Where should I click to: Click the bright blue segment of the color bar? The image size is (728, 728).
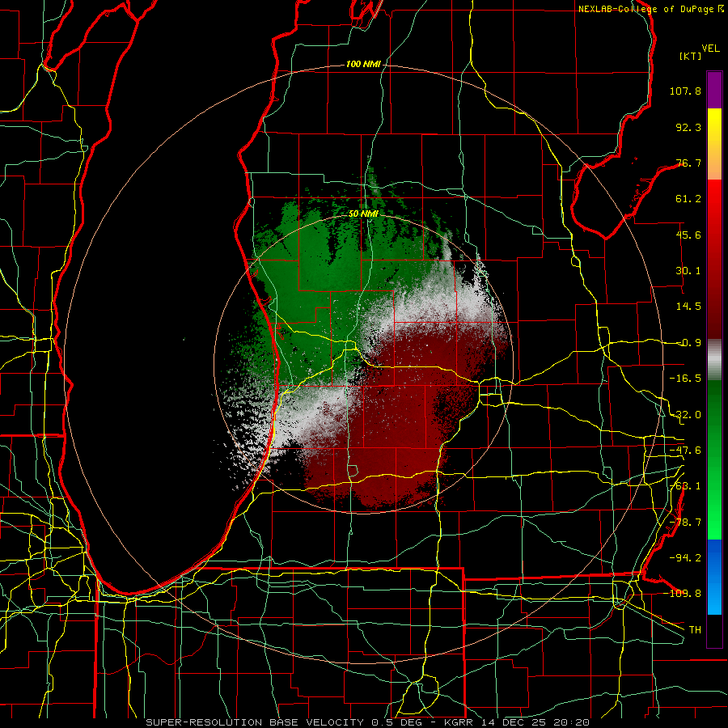coord(714,577)
